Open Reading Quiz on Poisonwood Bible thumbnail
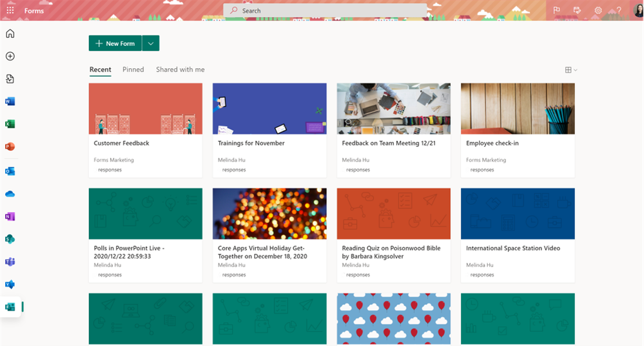The image size is (644, 346). (393, 213)
